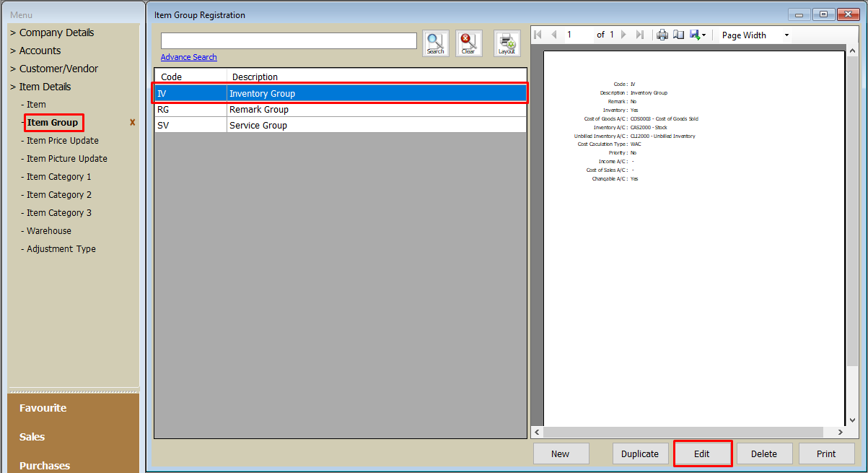
Task: Sort by the Code column header
Action: pyautogui.click(x=190, y=77)
